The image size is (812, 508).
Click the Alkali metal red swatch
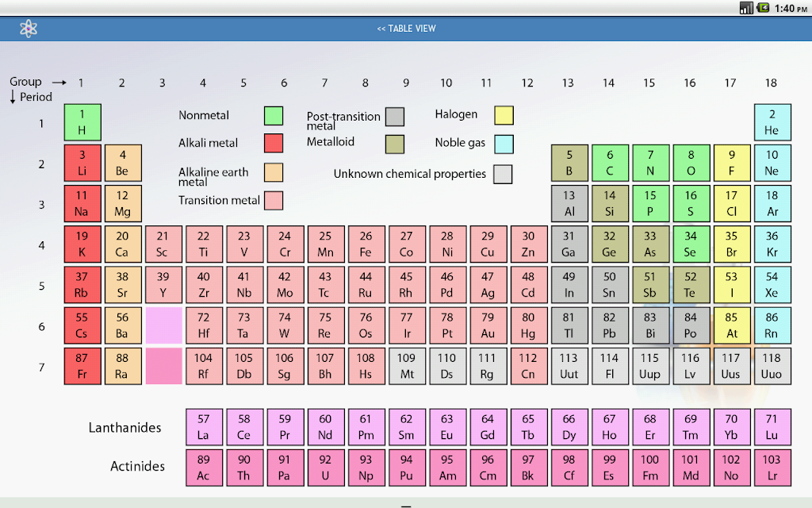[274, 143]
